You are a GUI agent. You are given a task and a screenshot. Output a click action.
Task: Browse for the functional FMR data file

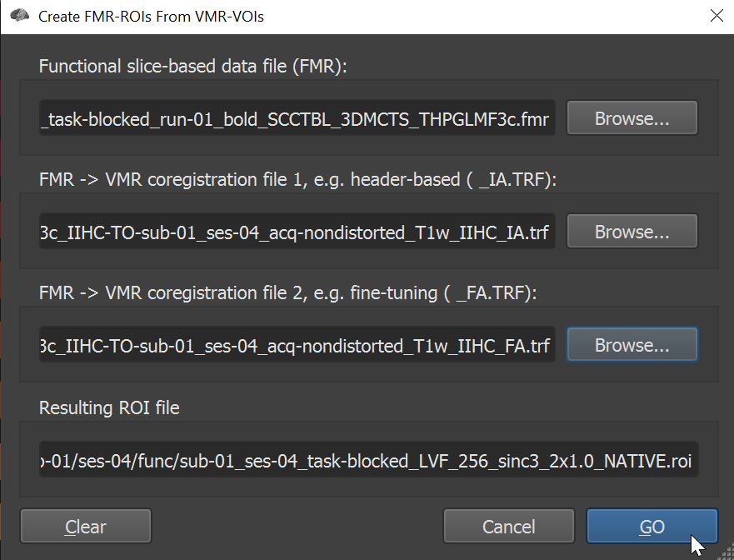[632, 118]
